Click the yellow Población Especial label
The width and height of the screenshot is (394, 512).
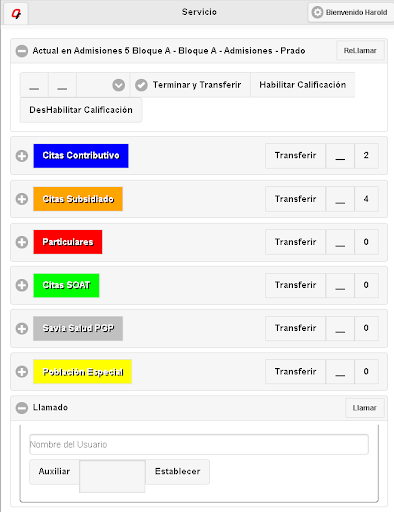(x=83, y=372)
